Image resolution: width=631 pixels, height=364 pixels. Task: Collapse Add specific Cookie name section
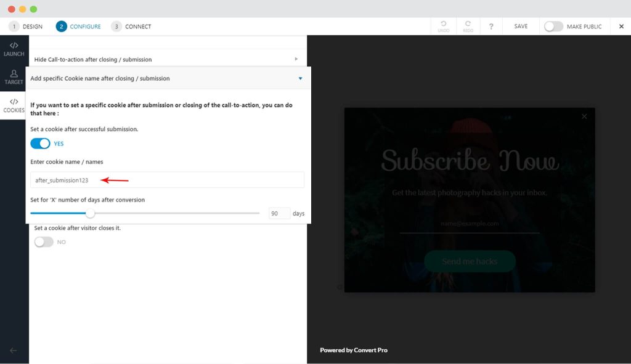(168, 78)
